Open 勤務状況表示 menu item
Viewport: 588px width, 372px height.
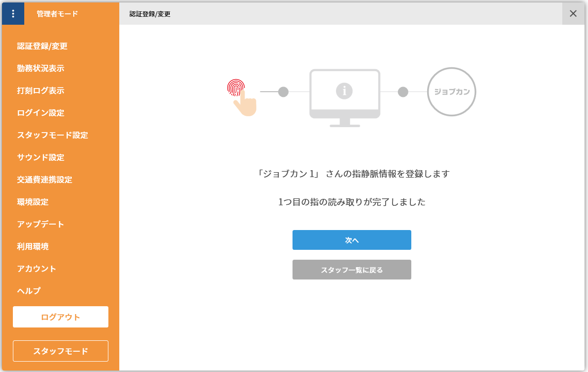coord(41,68)
